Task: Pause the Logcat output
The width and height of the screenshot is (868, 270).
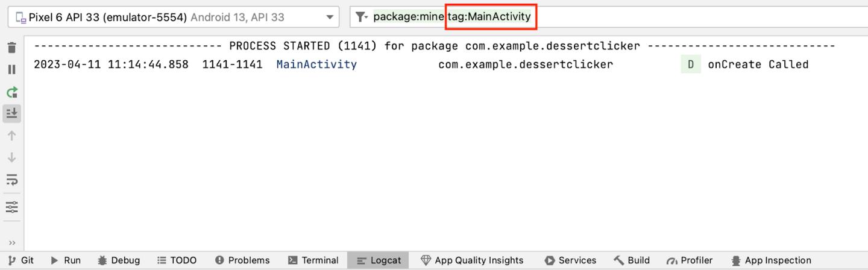Action: click(11, 70)
